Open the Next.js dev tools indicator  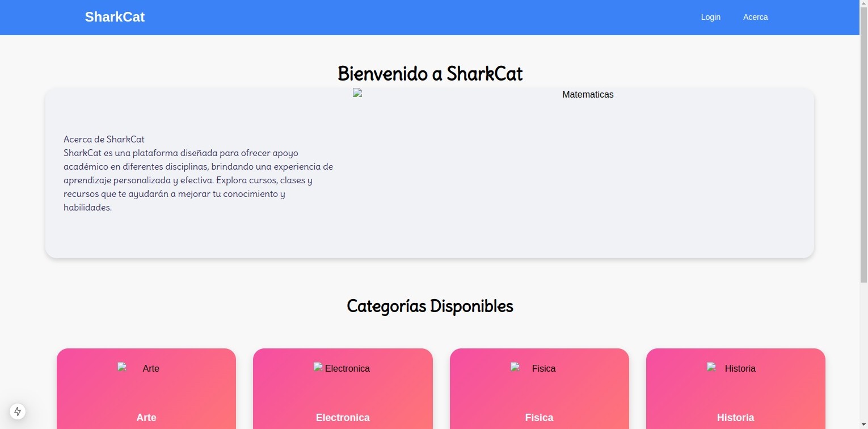click(18, 411)
